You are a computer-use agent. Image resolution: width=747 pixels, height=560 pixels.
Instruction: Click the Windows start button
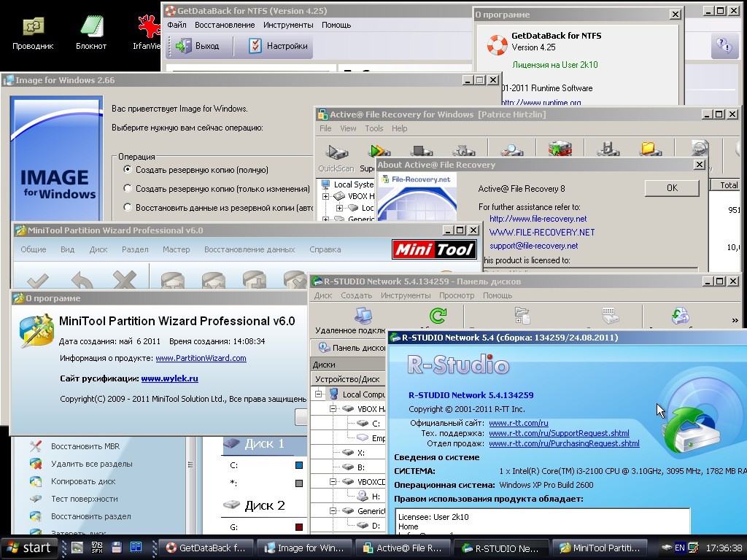(x=29, y=548)
